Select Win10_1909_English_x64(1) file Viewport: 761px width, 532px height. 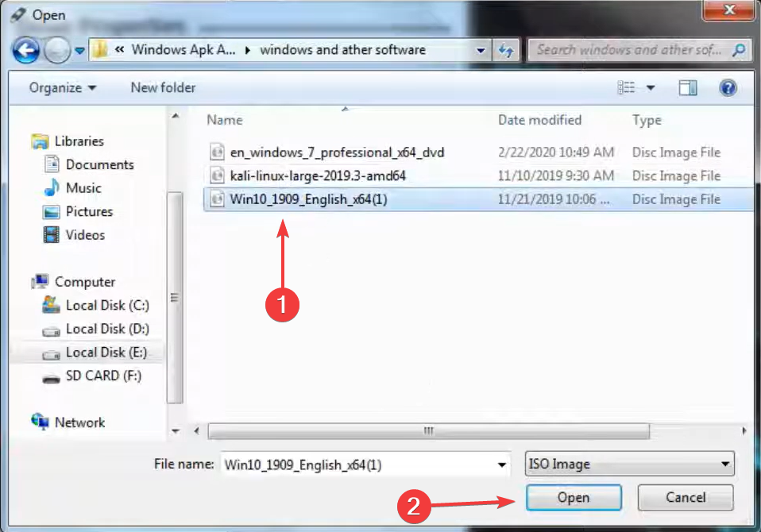click(309, 199)
